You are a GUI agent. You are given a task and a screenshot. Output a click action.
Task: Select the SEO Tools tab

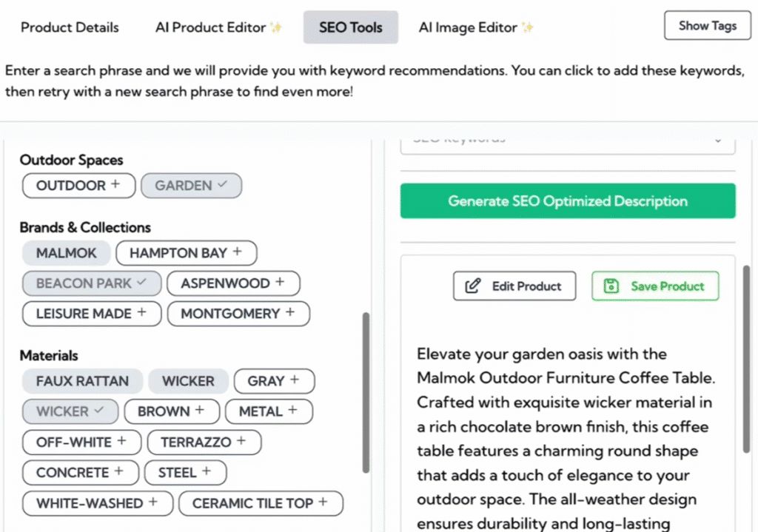(350, 27)
